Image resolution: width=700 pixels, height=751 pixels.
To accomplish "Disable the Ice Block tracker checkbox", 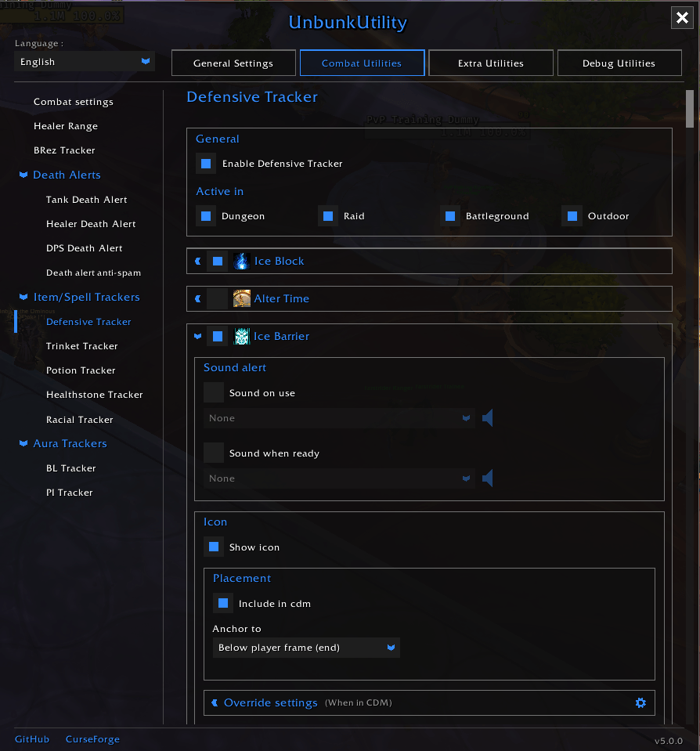I will tap(218, 261).
